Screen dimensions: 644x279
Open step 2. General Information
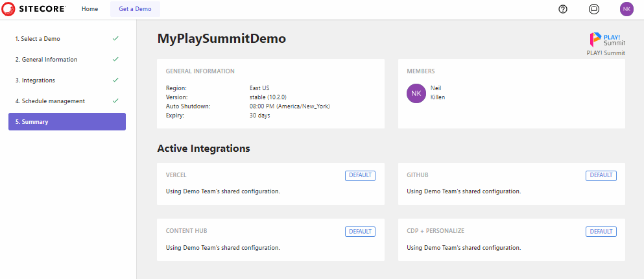click(46, 60)
